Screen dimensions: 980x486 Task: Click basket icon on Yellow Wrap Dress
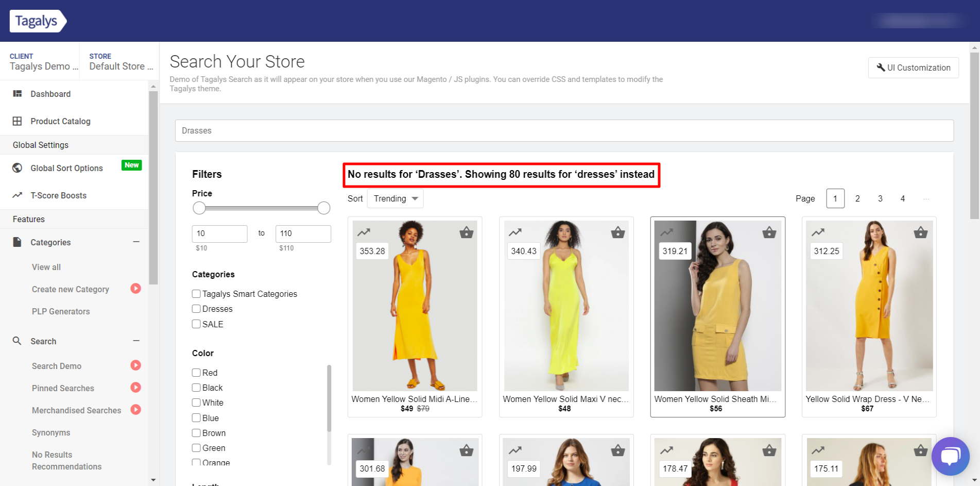tap(921, 232)
